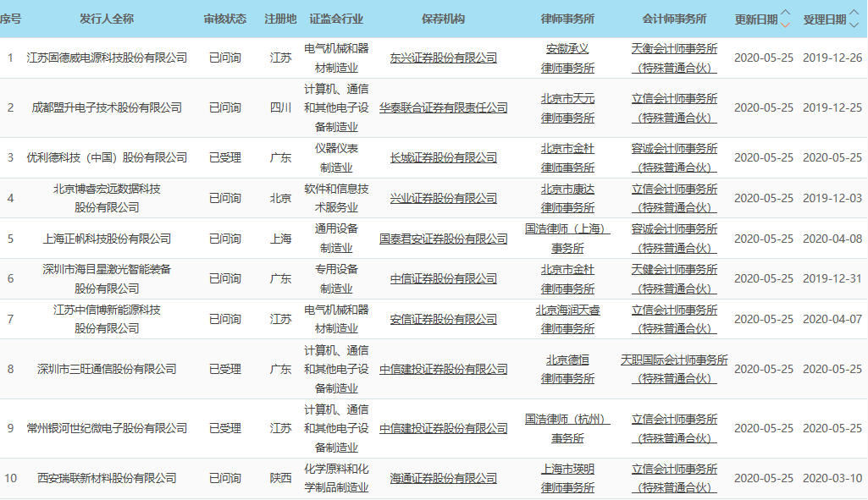Open 国泰君安证券股份有限公司 link
The image size is (868, 500).
444,239
